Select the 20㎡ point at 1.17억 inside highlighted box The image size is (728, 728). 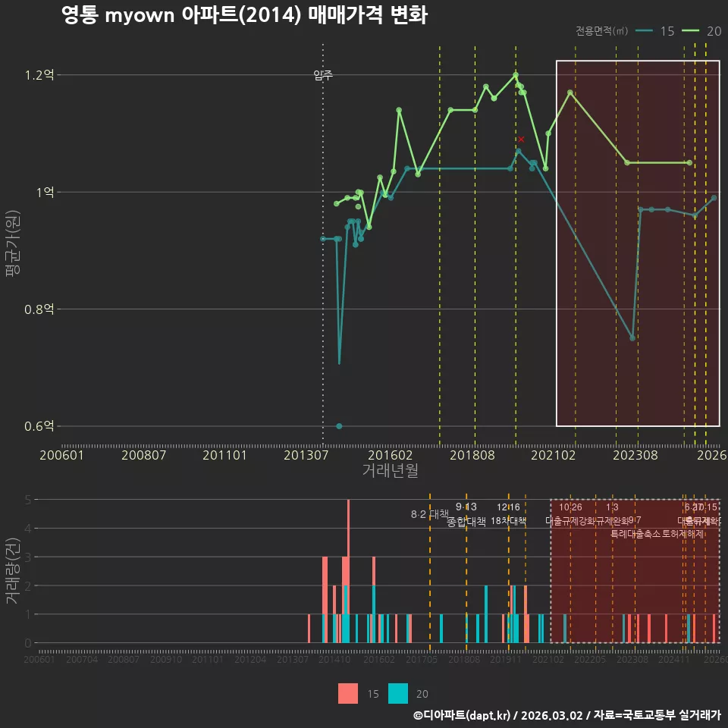coord(570,93)
